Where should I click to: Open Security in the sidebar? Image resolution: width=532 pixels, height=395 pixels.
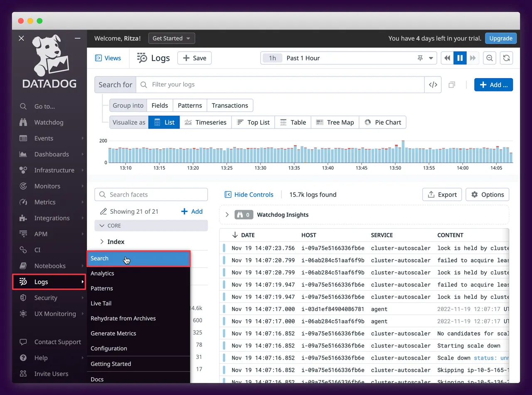[x=46, y=298]
